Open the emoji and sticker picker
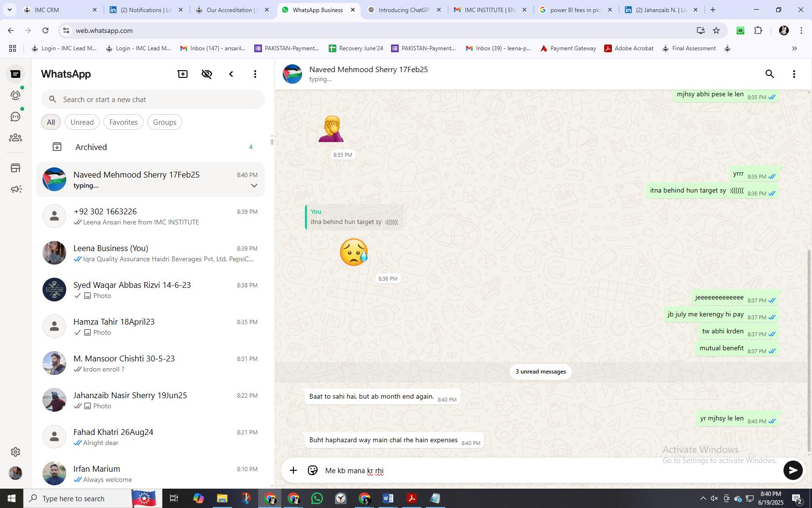The image size is (812, 508). point(313,470)
